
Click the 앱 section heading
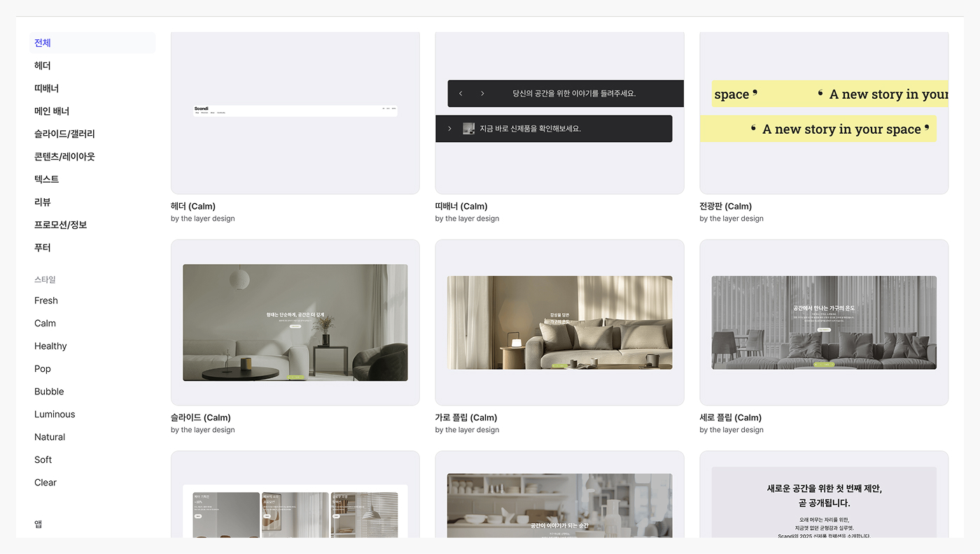pos(38,524)
